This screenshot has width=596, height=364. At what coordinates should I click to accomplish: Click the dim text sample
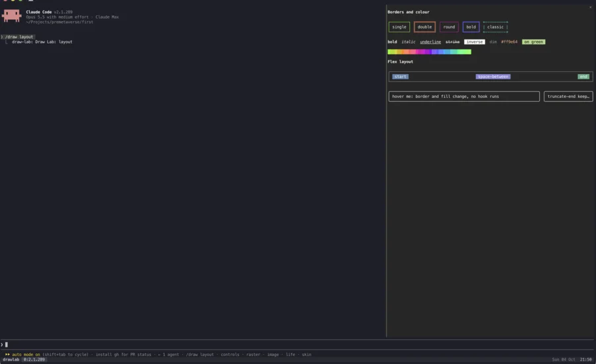pyautogui.click(x=493, y=42)
